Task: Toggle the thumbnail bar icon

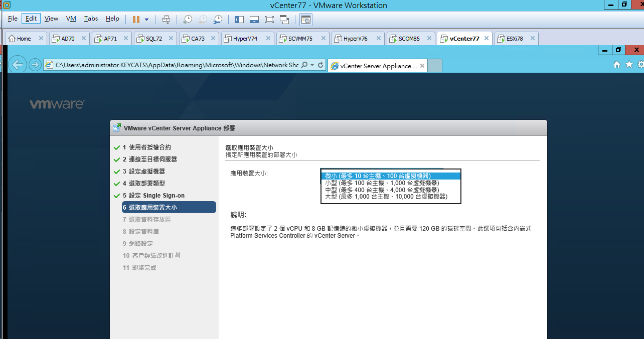Action: click(x=254, y=20)
